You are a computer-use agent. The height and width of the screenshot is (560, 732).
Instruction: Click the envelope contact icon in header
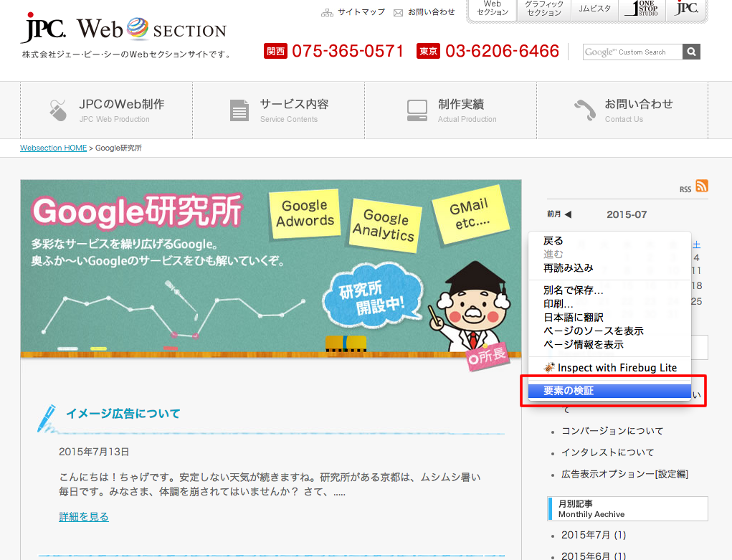(398, 13)
